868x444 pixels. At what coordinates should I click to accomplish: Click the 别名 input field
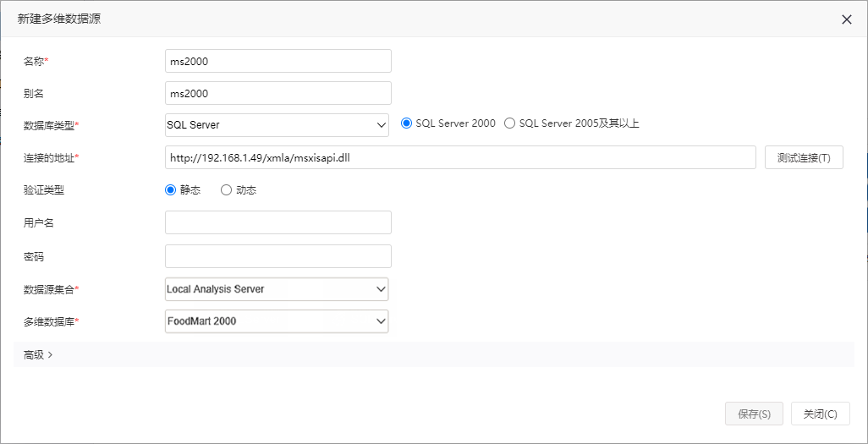tap(277, 93)
